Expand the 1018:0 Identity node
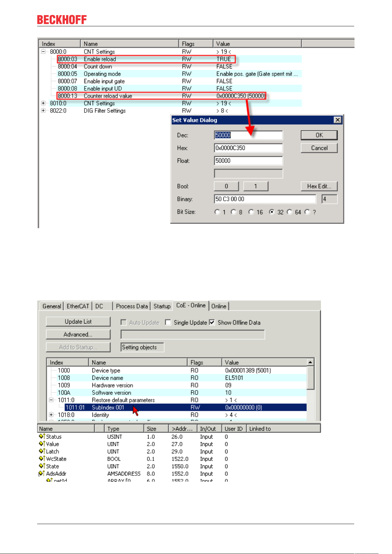 point(51,415)
